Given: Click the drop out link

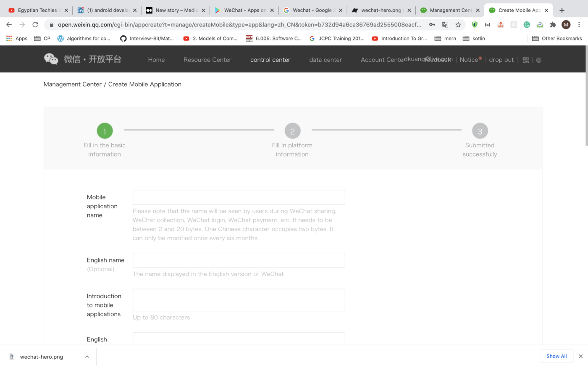Looking at the screenshot, I should (x=501, y=60).
